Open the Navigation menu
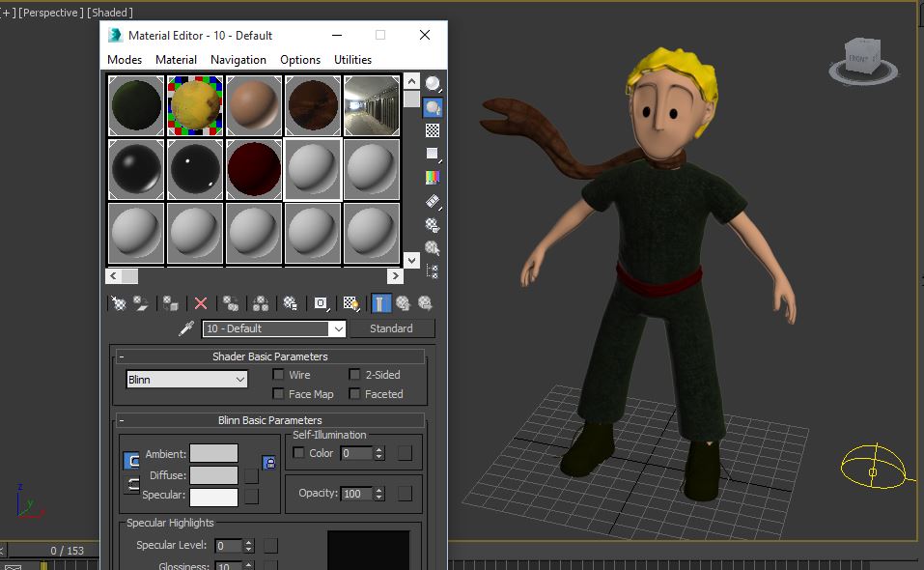Viewport: 924px width, 570px height. tap(238, 60)
